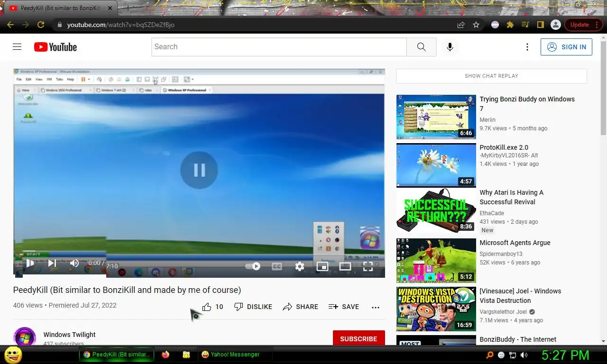Subscribe to Windows Twilight channel
The width and height of the screenshot is (607, 364).
click(359, 338)
